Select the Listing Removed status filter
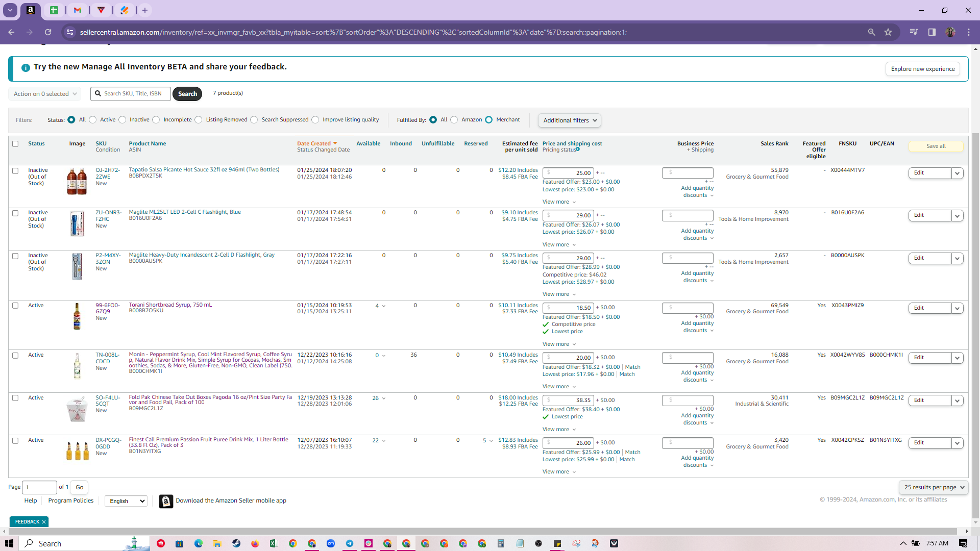Screen dimensions: 980x551 [x=199, y=120]
